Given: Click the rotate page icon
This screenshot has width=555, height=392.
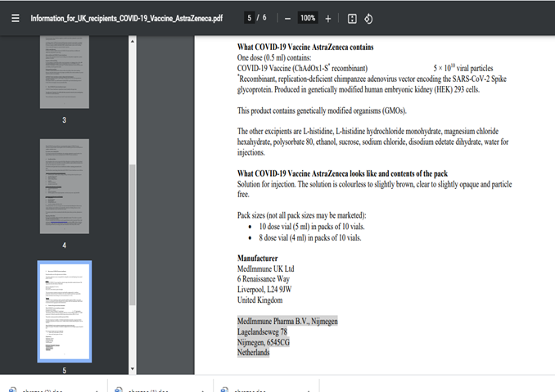Looking at the screenshot, I should pos(368,19).
